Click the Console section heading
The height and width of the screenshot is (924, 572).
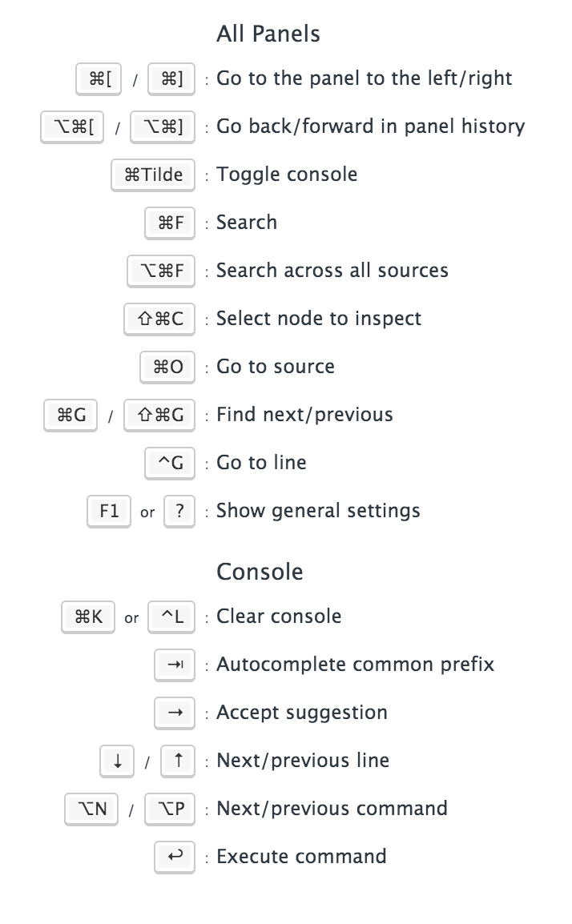260,572
